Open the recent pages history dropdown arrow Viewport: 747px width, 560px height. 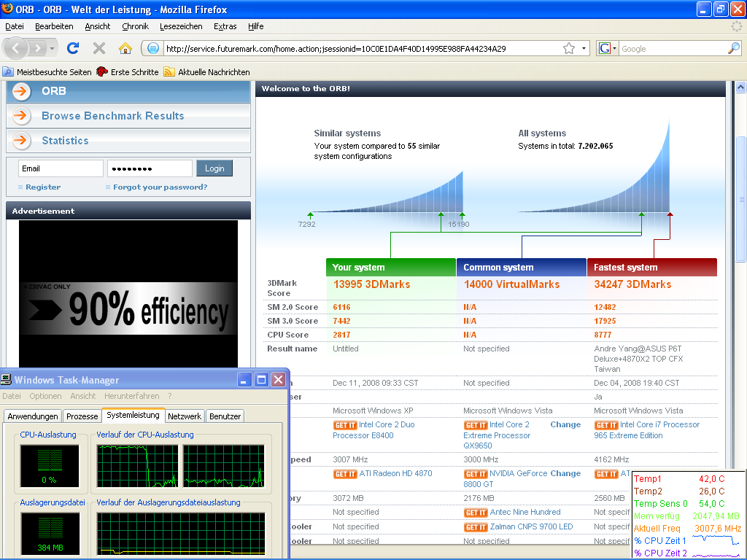52,48
